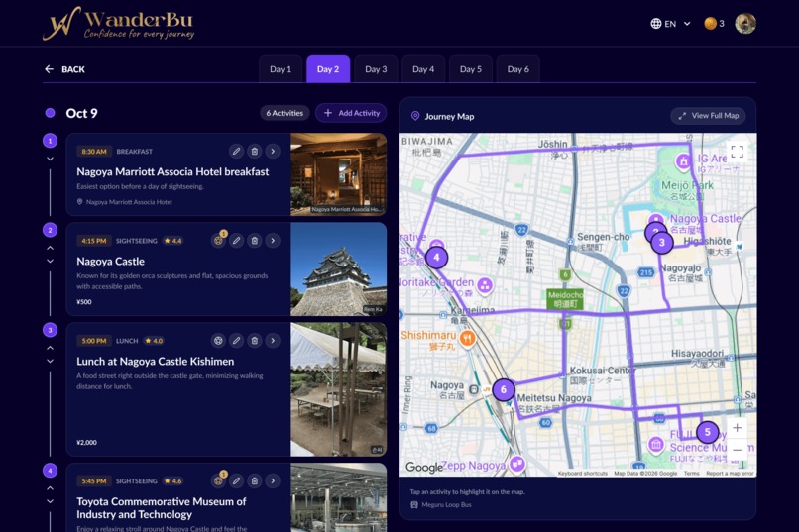Click the ticket icon on Kishimen lunch card
Screen dimensions: 799x532
tap(218, 341)
